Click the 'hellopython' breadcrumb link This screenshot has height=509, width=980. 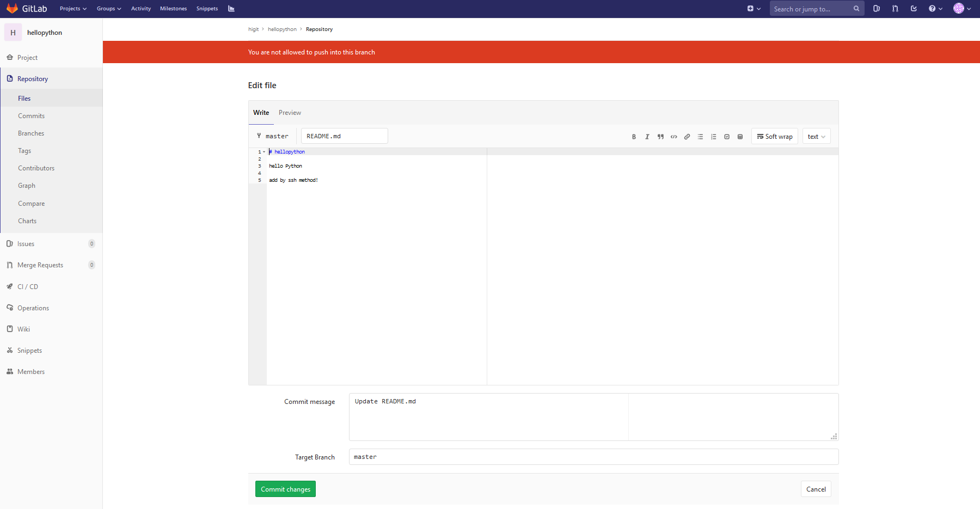click(x=282, y=29)
